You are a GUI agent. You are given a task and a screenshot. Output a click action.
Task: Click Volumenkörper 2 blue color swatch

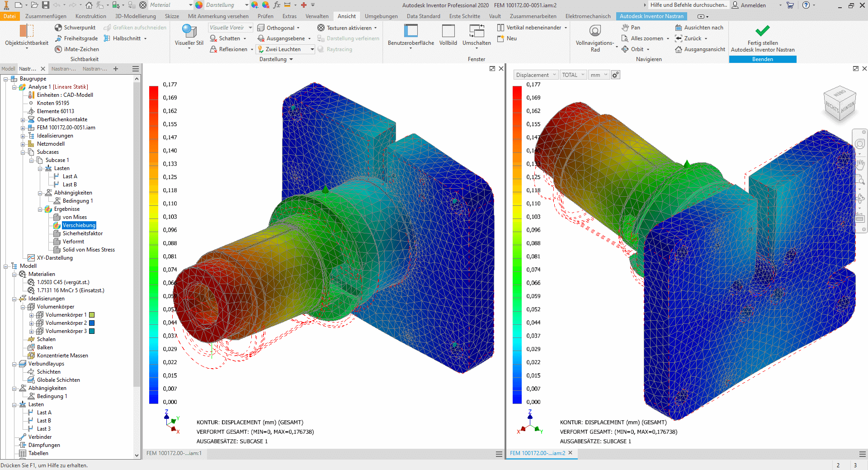click(92, 323)
